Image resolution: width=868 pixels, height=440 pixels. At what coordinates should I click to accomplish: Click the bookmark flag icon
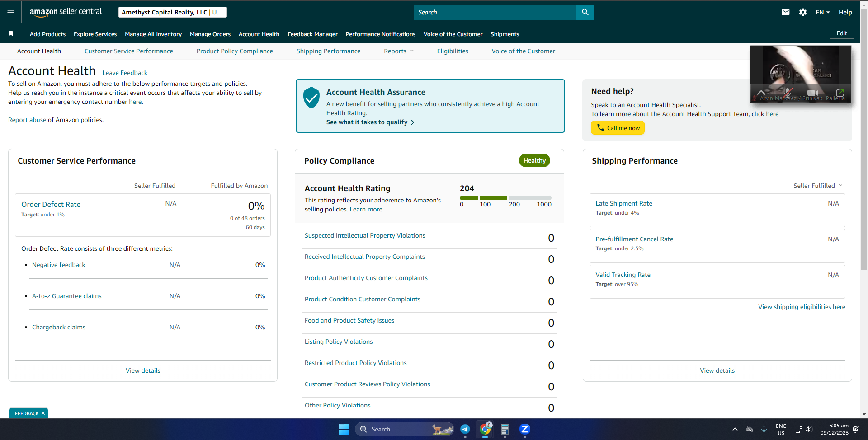click(x=11, y=33)
